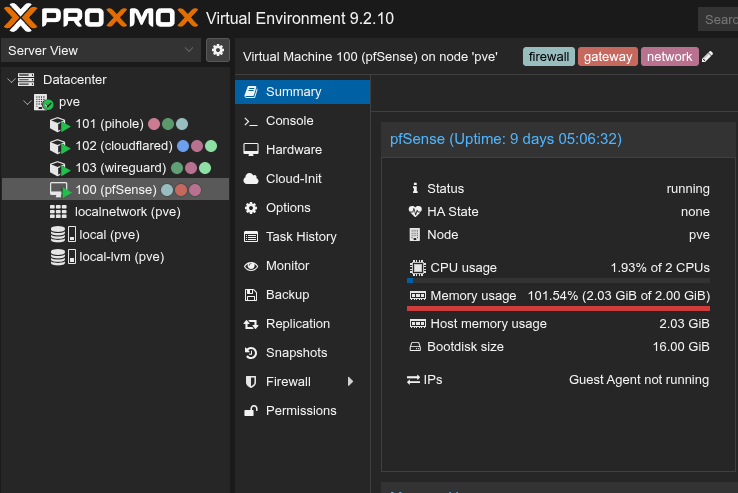Edit tags with the pencil icon

[707, 57]
